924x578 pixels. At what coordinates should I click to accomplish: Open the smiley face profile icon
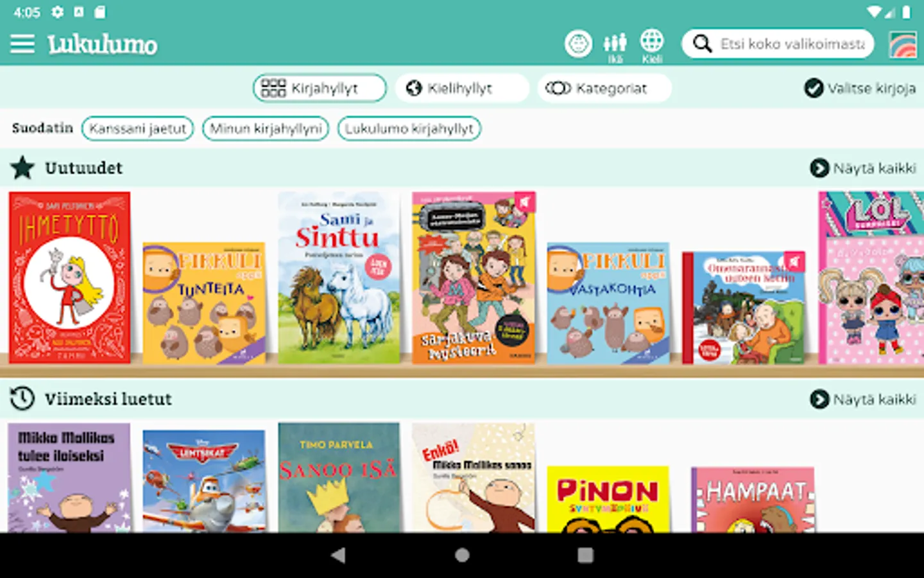578,44
